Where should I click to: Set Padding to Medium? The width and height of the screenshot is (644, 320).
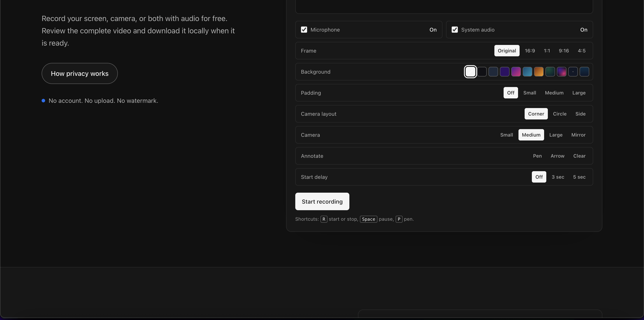tap(554, 93)
